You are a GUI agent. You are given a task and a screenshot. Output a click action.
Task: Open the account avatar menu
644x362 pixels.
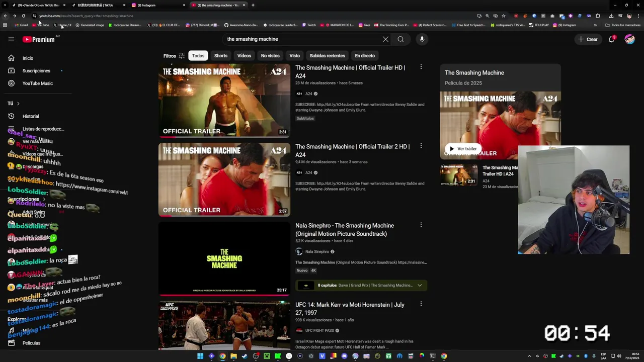(x=629, y=39)
